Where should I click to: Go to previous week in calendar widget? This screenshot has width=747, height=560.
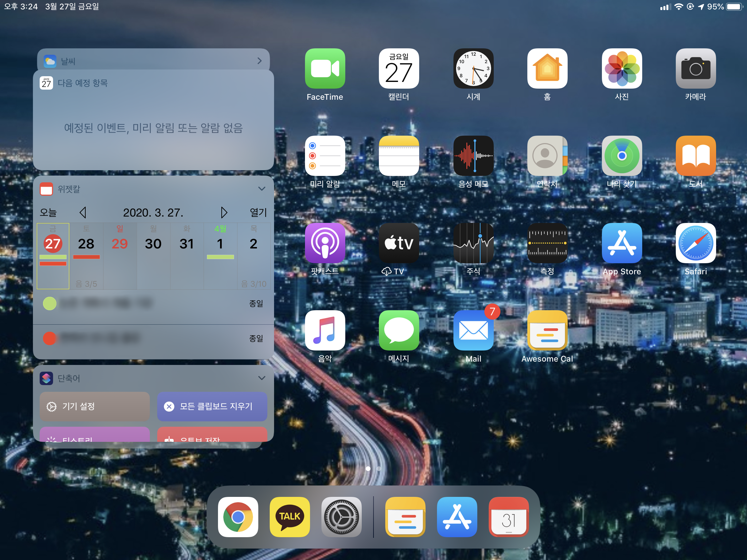(x=83, y=212)
